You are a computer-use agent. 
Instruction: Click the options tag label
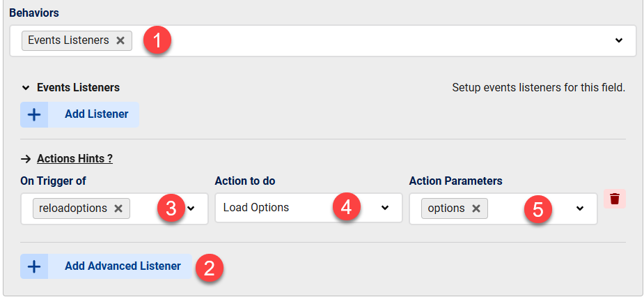(446, 208)
